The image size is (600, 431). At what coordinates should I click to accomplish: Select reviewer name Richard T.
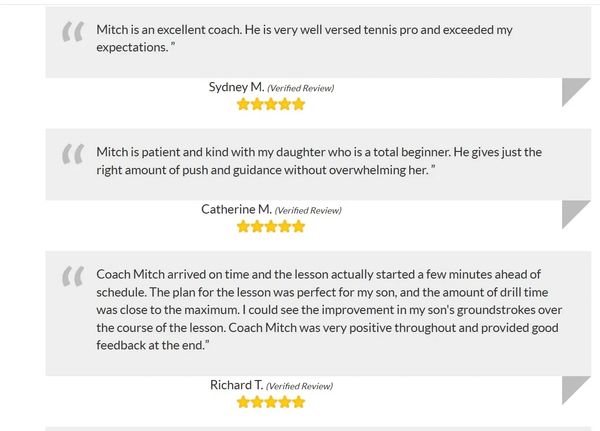[236, 385]
